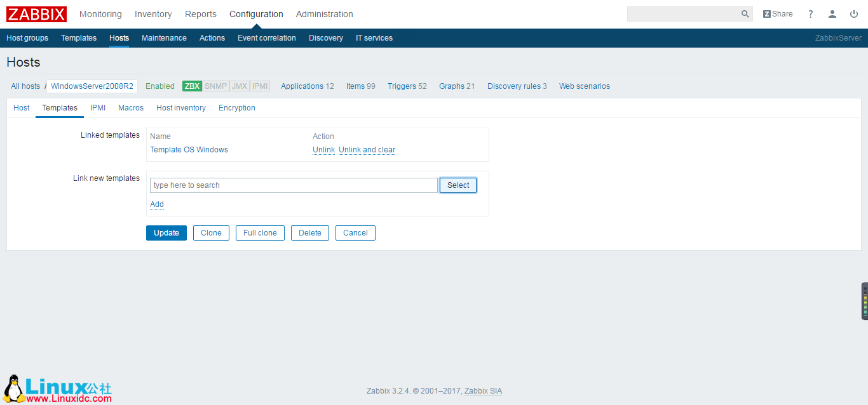Open the logout power icon
Viewport: 868px width, 405px height.
pyautogui.click(x=854, y=13)
